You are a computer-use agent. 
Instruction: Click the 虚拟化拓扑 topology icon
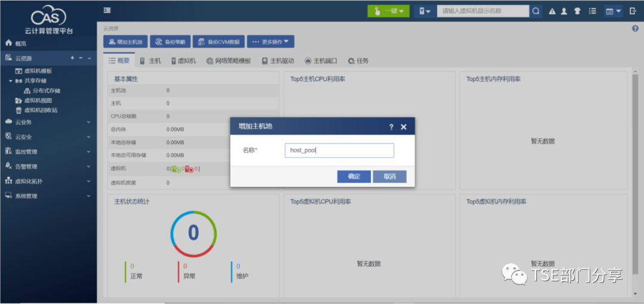8,181
